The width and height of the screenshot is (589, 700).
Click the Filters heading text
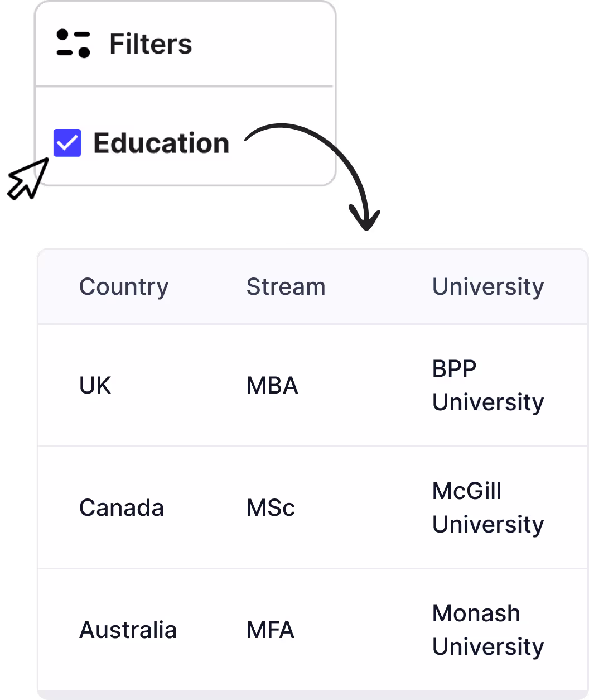tap(151, 44)
